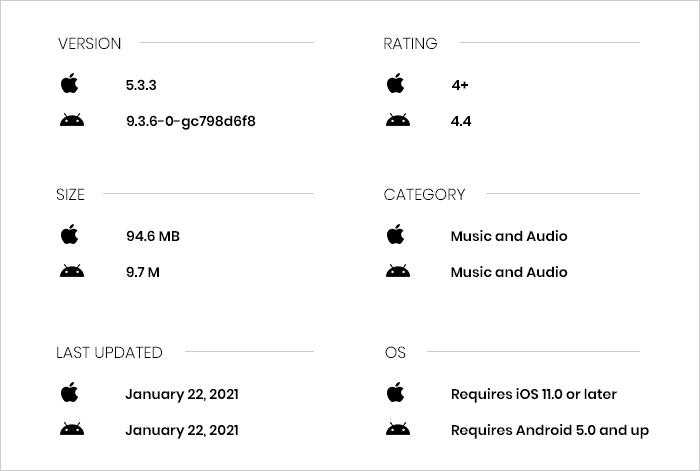Click the Apple icon under Category
Viewport: 700px width, 471px height.
coord(396,234)
